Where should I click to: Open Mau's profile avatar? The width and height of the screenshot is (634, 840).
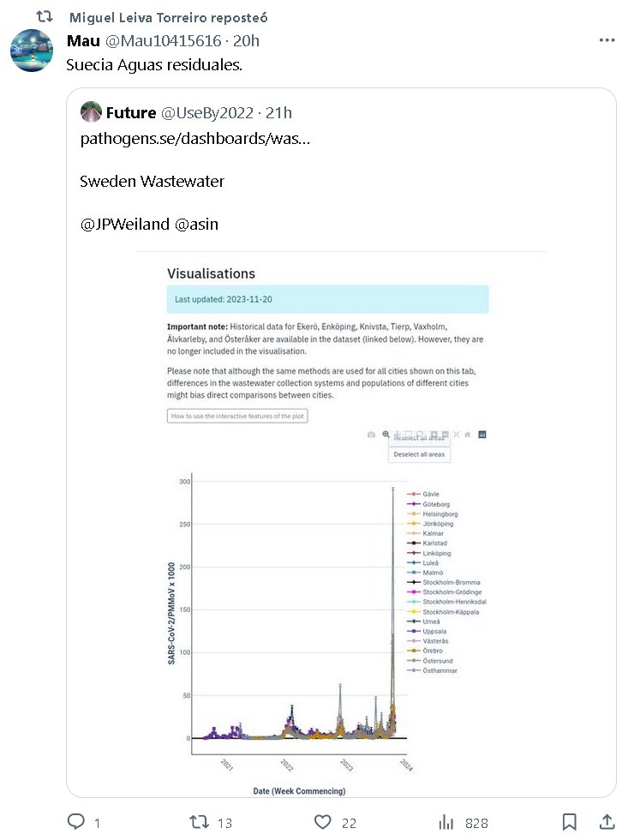coord(32,51)
